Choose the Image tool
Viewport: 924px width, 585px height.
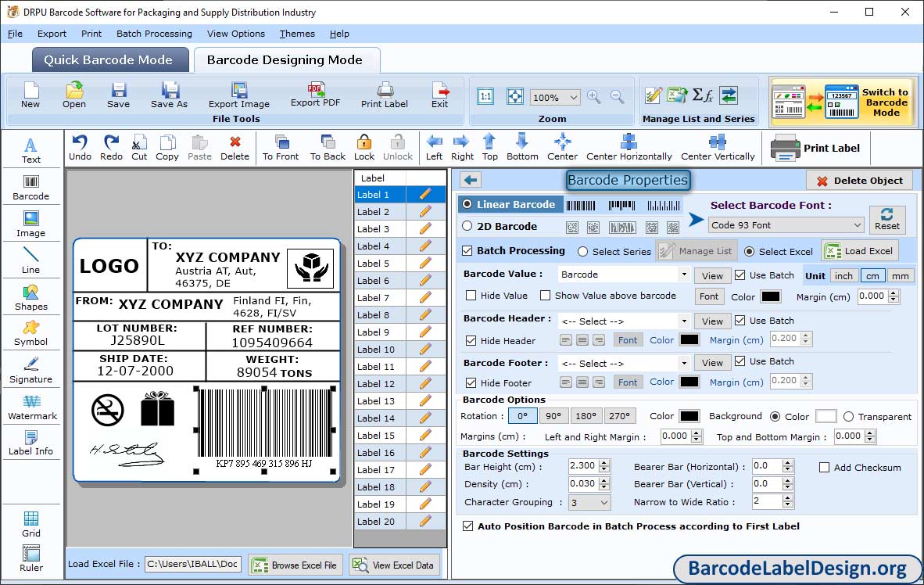point(30,224)
